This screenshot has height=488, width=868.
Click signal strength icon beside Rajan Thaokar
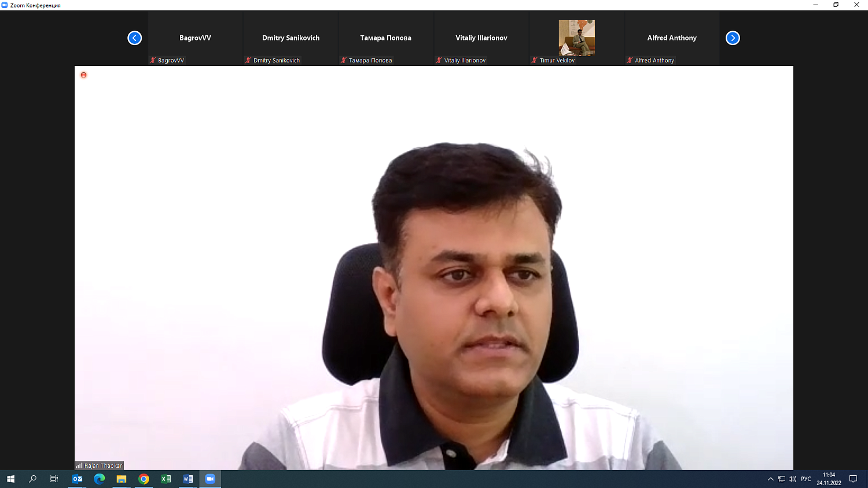coord(79,465)
